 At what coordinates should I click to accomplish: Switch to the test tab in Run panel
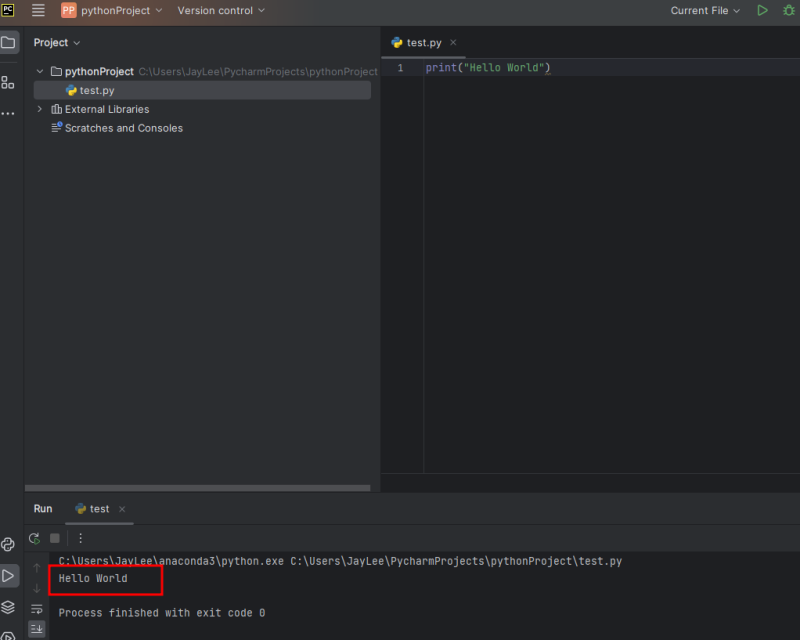point(98,508)
